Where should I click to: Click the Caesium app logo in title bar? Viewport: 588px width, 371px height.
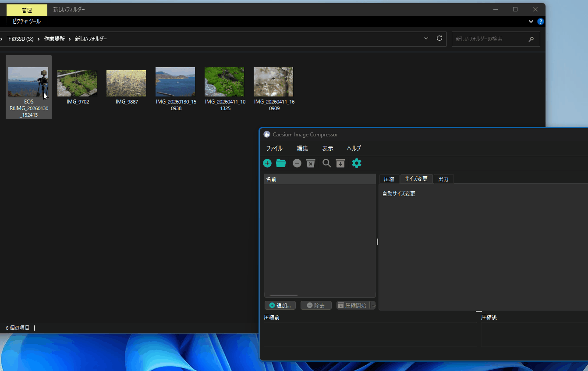[267, 135]
